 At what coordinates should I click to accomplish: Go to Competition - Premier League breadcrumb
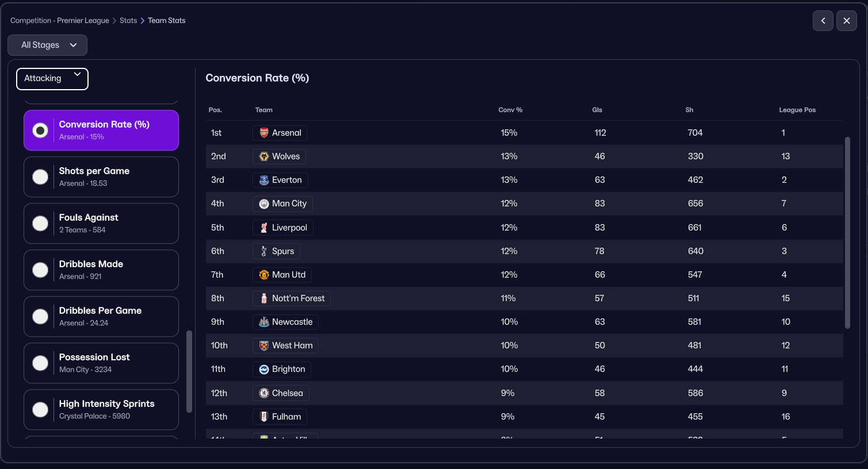coord(60,21)
